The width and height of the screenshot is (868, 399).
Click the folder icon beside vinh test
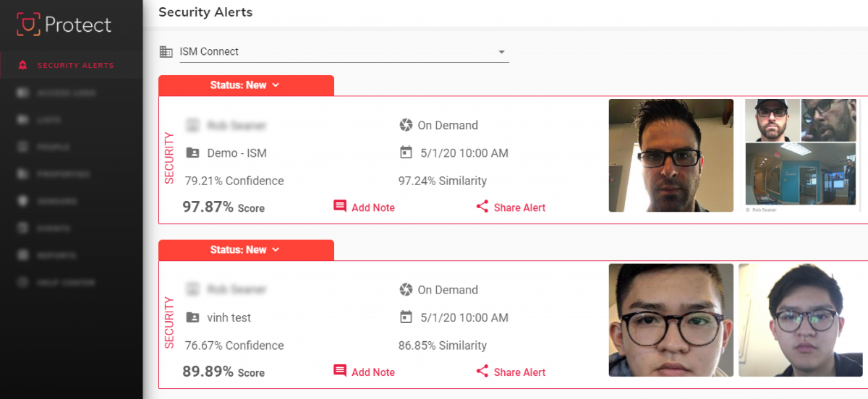[192, 317]
